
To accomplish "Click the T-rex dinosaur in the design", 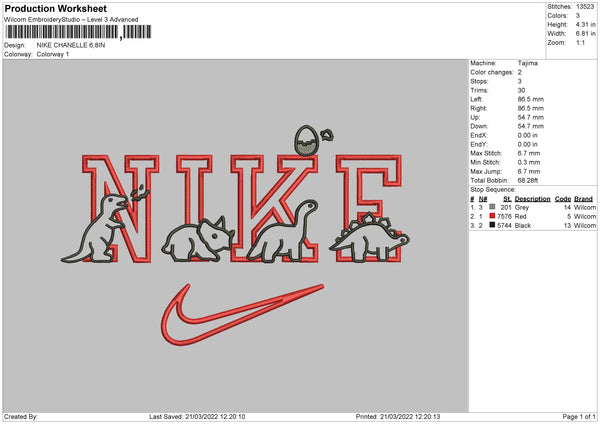I will [96, 229].
